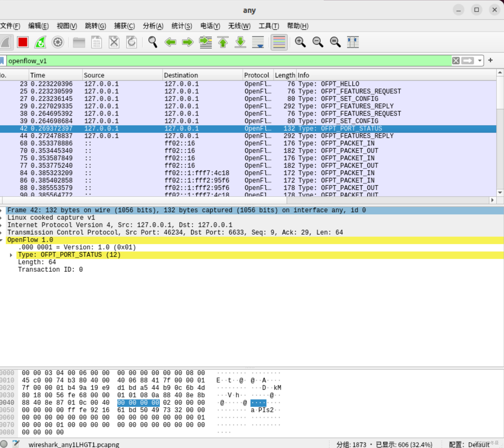This screenshot has height=448, width=504.
Task: Open the 电话(Y) menu
Action: pyautogui.click(x=210, y=26)
